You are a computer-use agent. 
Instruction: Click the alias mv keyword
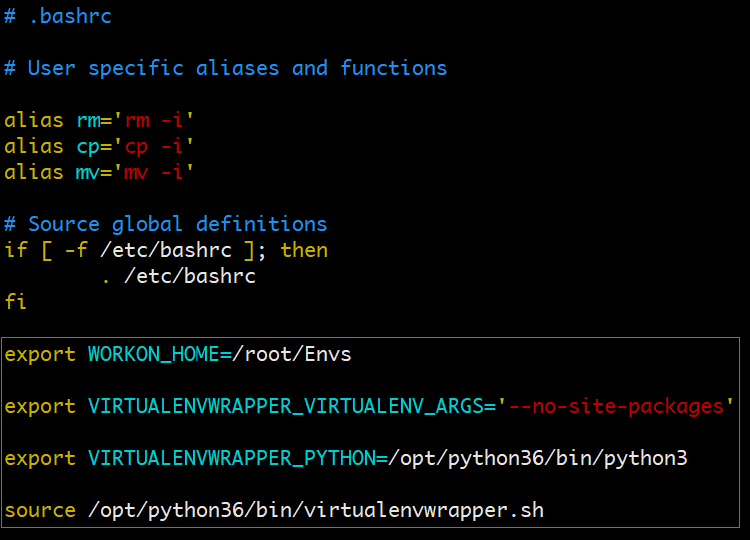[33, 173]
